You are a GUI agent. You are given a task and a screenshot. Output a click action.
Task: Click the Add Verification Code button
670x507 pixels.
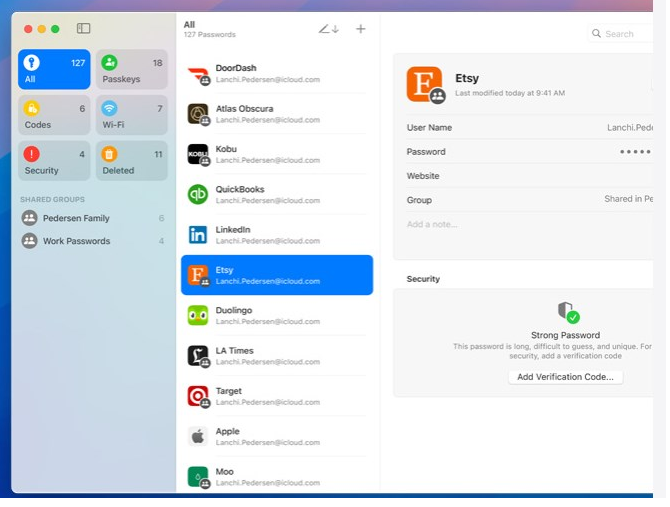(565, 377)
